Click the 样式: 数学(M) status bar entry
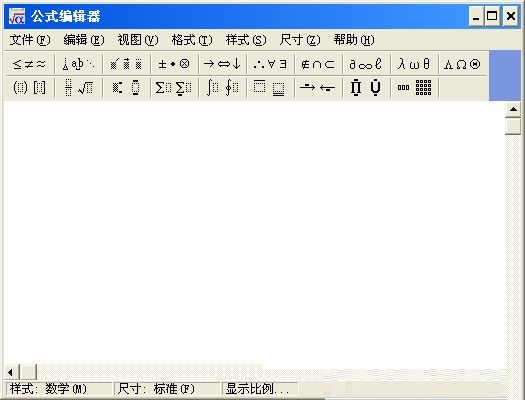Image resolution: width=525 pixels, height=400 pixels. click(x=59, y=389)
